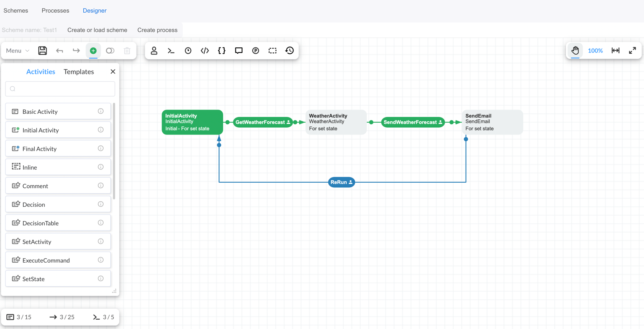644x329 pixels.
Task: Show info for Comment
Action: [101, 186]
